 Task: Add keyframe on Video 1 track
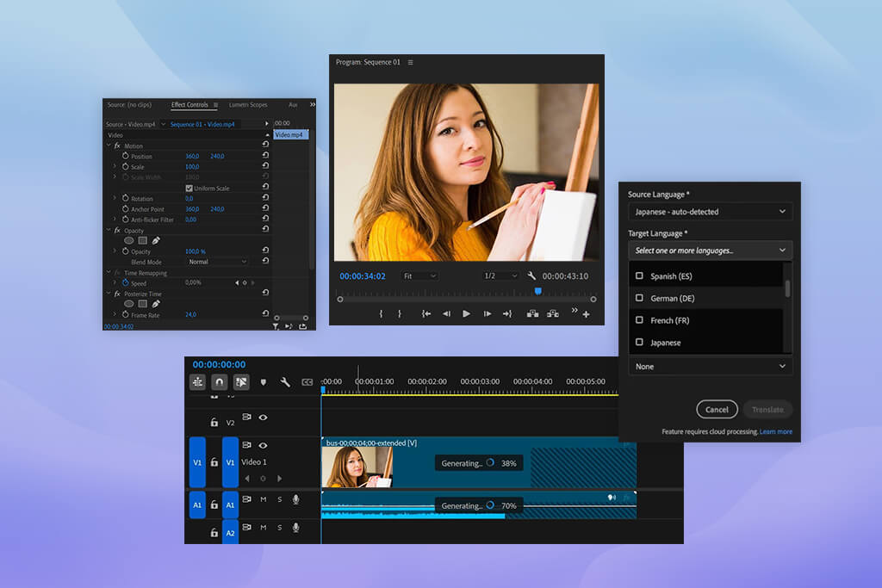pyautogui.click(x=263, y=479)
